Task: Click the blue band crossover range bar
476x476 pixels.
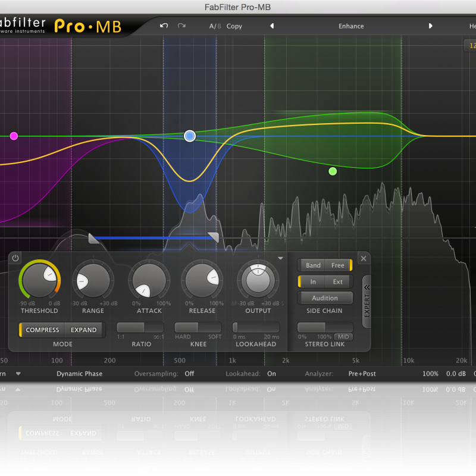Action: 154,238
